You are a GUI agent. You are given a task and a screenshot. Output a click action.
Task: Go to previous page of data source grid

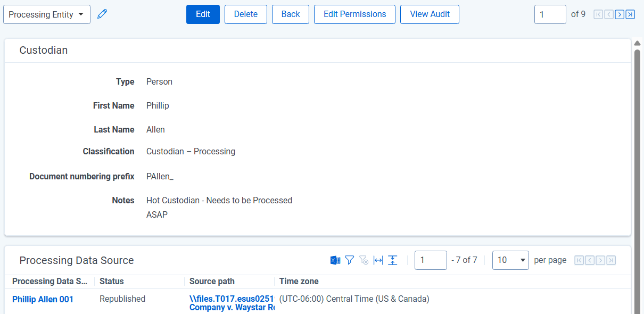(590, 260)
